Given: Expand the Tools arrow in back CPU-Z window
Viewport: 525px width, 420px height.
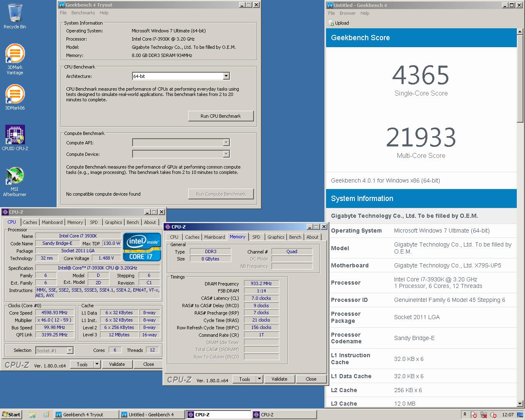Looking at the screenshot, I should click(x=97, y=364).
